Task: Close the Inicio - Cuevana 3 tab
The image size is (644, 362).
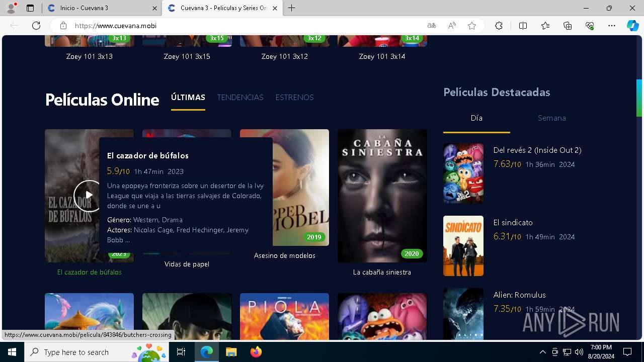Action: [x=154, y=8]
